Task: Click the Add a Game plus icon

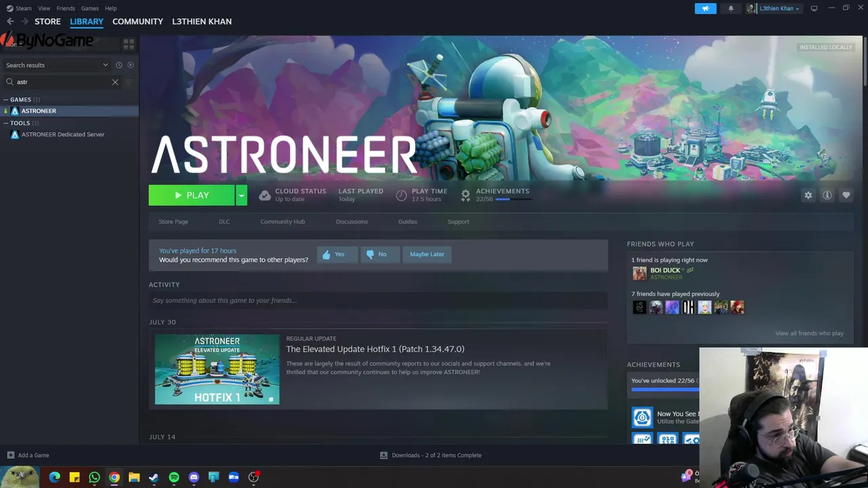Action: (x=10, y=455)
